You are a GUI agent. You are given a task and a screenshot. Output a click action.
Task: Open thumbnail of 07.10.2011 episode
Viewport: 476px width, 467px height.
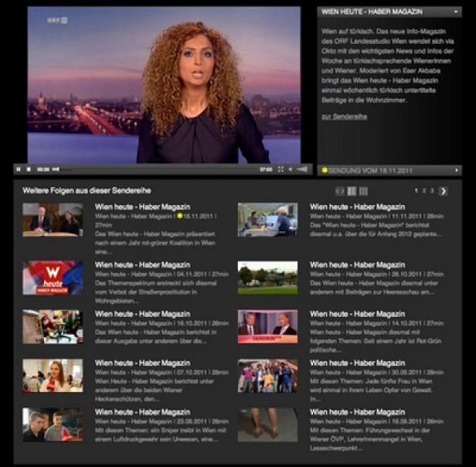point(53,376)
